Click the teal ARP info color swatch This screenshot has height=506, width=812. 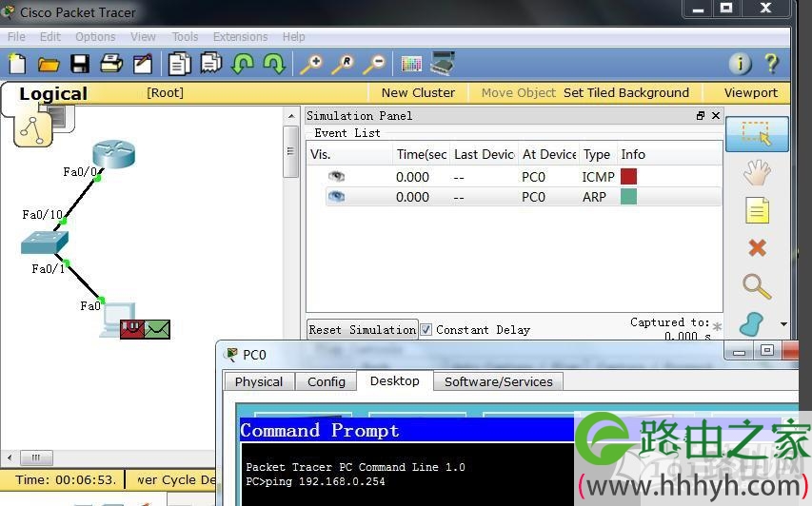(628, 197)
